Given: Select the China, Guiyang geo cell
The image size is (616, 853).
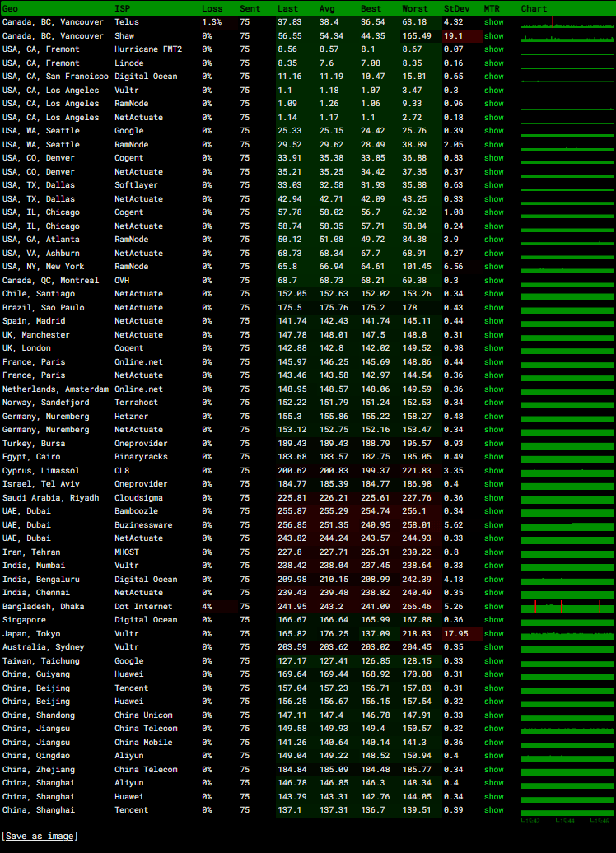Looking at the screenshot, I should tap(36, 674).
